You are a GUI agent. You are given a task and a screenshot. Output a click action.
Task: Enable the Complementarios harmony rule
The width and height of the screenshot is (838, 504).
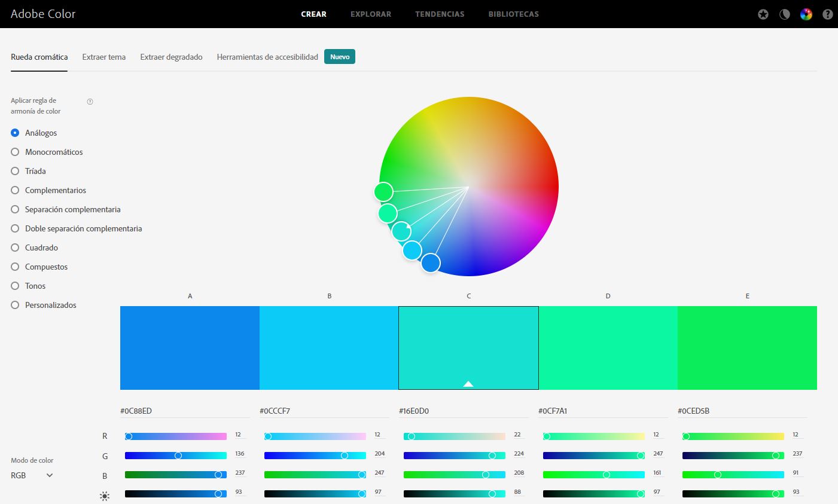(16, 190)
